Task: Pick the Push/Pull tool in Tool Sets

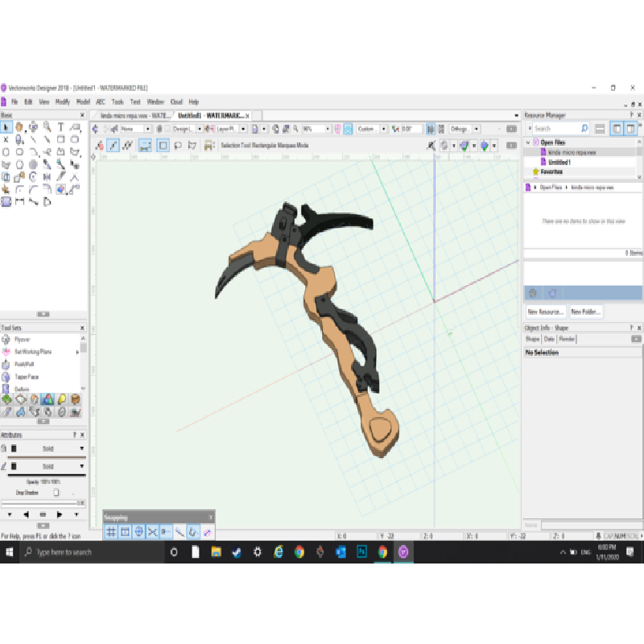Action: point(24,365)
